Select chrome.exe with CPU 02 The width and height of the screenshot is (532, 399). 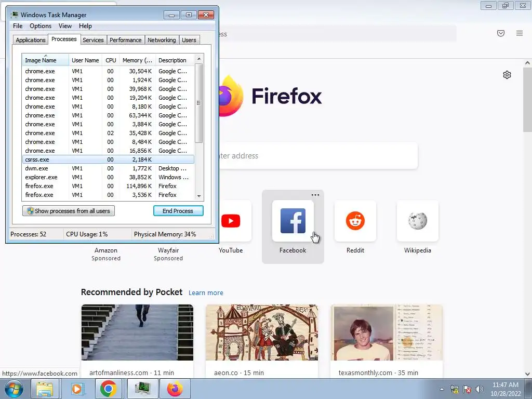click(108, 133)
